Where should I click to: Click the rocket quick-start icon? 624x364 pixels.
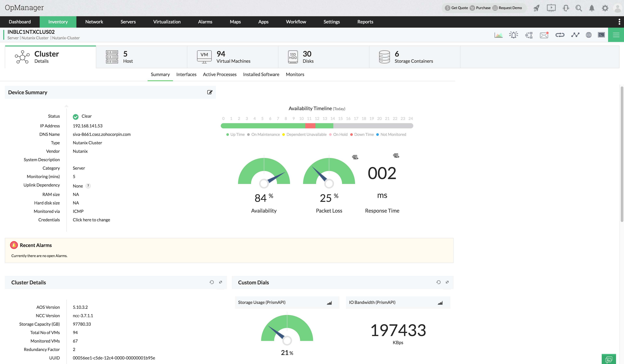tap(536, 8)
